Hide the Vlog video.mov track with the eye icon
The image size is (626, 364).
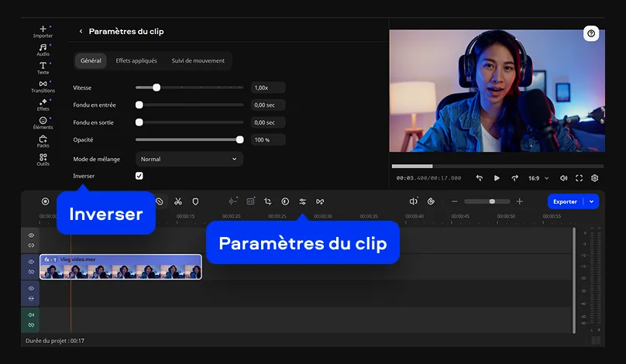[x=31, y=262]
